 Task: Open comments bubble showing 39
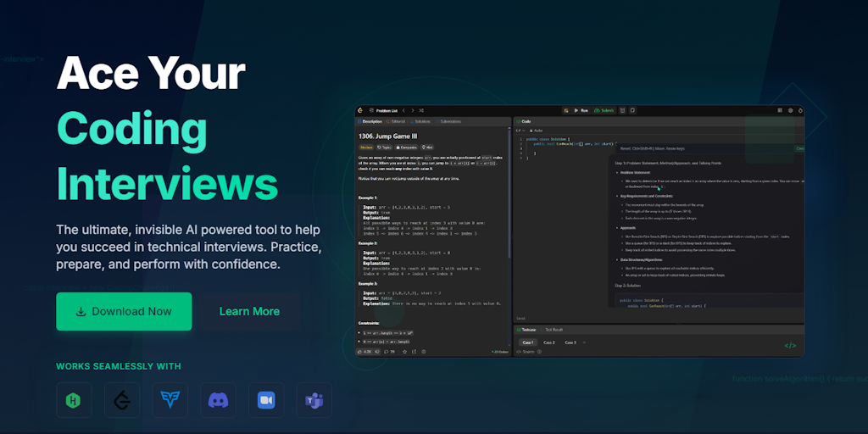pyautogui.click(x=389, y=352)
